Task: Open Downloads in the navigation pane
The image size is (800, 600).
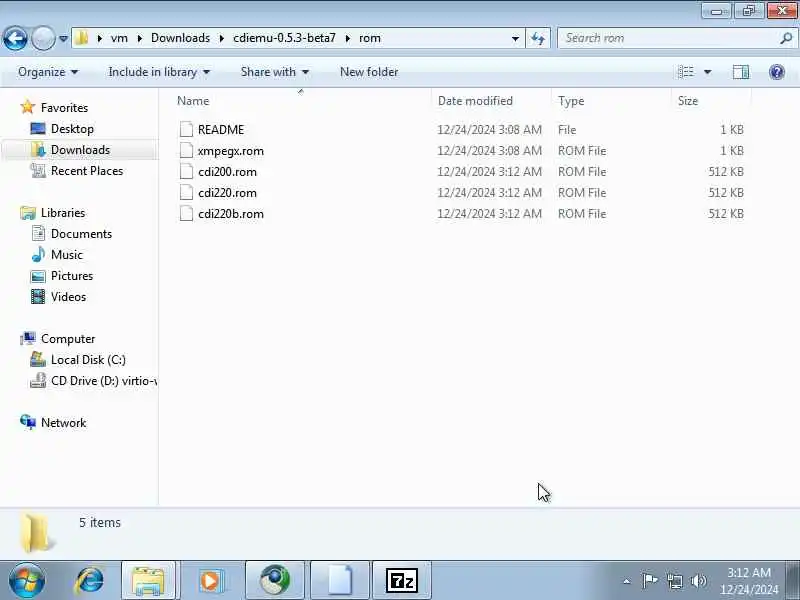Action: tap(80, 149)
